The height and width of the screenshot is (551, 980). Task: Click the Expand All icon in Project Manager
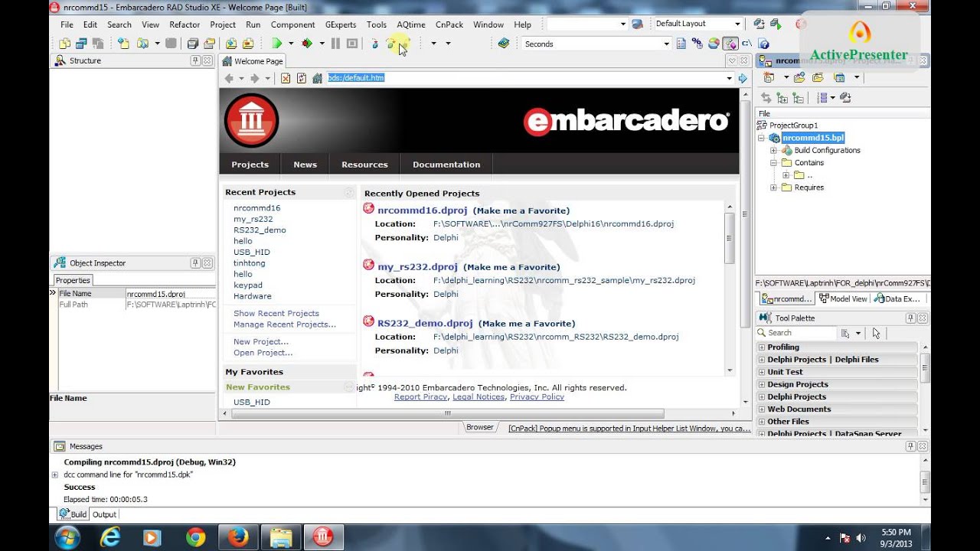[782, 98]
